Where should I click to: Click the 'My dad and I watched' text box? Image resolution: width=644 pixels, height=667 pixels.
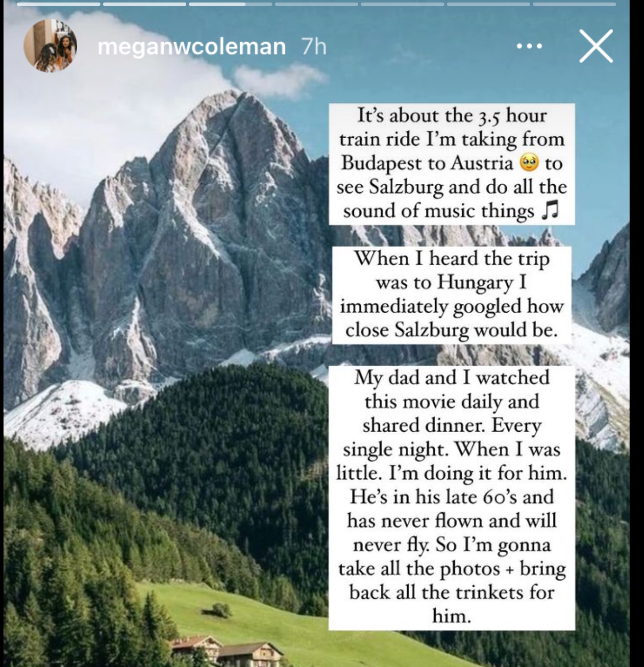point(451,497)
